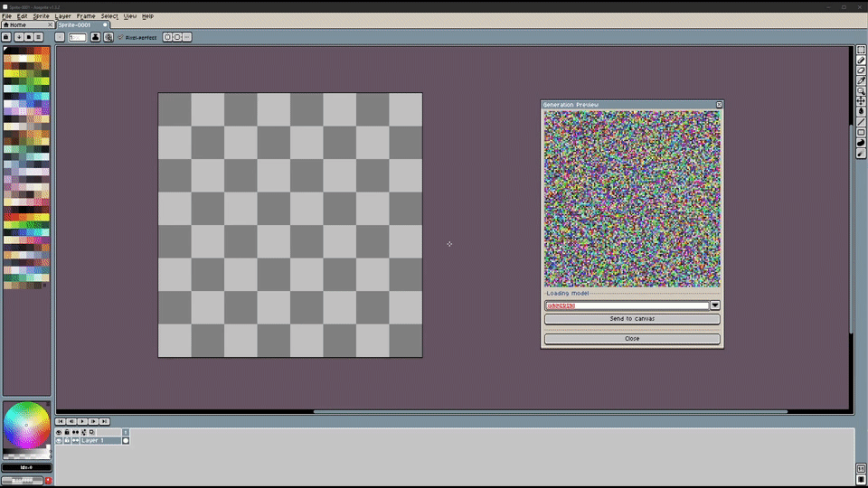
Task: Click the Send to canvas button
Action: (x=632, y=319)
